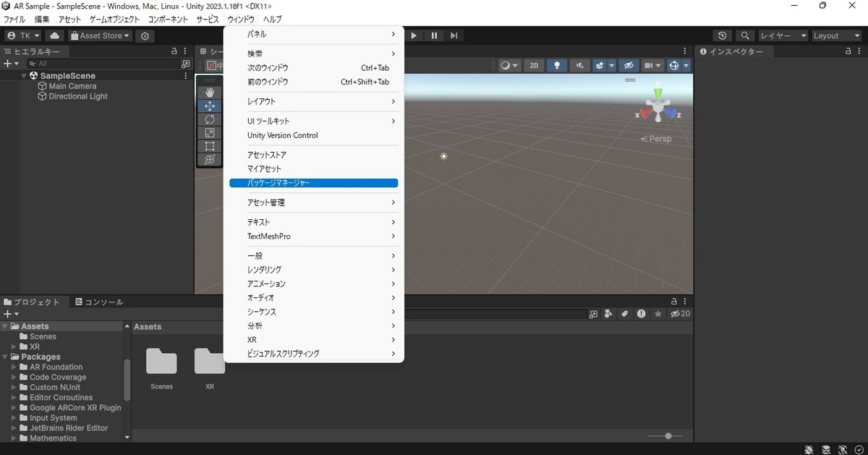The image size is (868, 455).
Task: Click the Play button
Action: click(x=414, y=35)
